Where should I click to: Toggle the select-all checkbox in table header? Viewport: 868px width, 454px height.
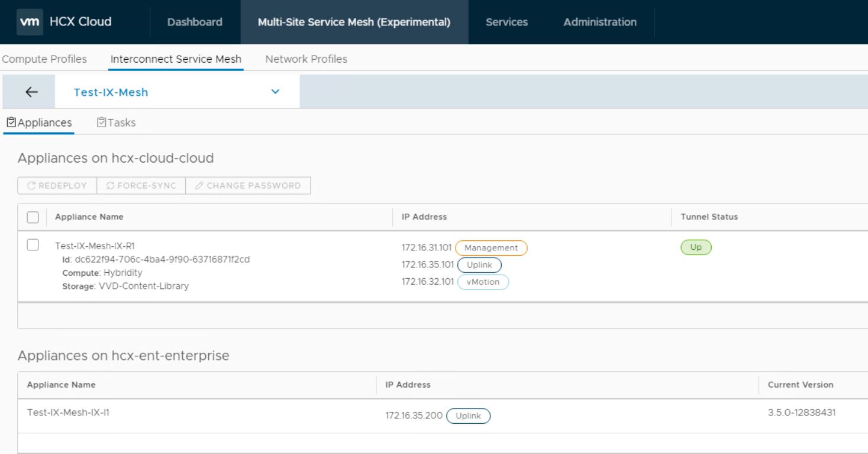(x=33, y=217)
